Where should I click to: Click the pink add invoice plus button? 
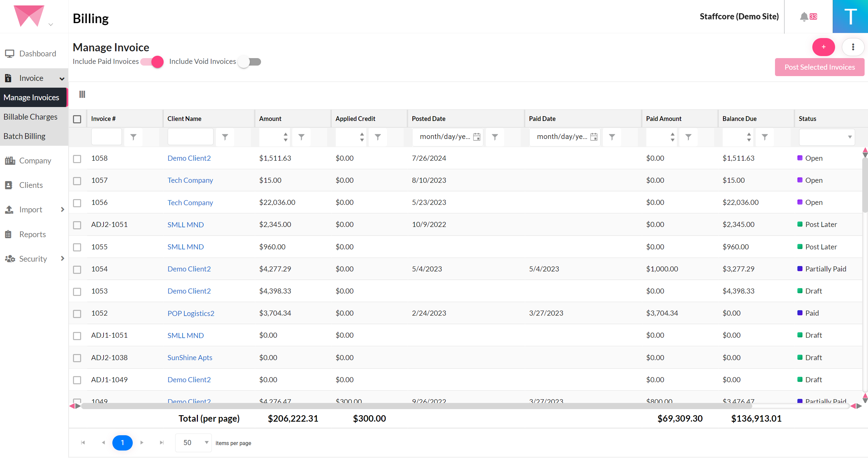(x=823, y=47)
